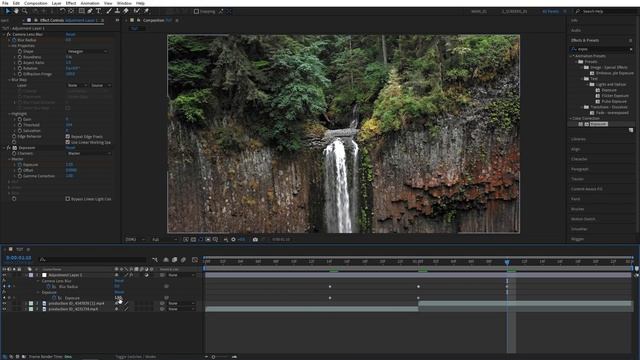The image size is (640, 360).
Task: Open the Composition menu
Action: [36, 3]
